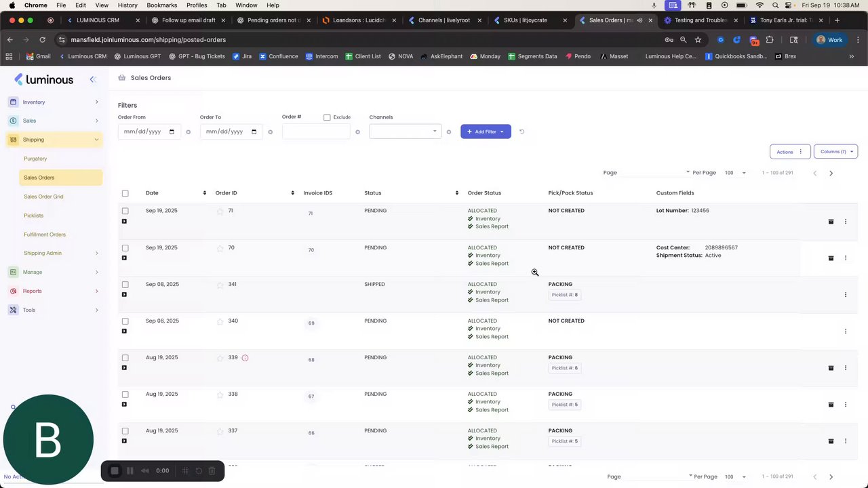The height and width of the screenshot is (488, 868).
Task: Clear the Order From date filter
Action: click(188, 132)
